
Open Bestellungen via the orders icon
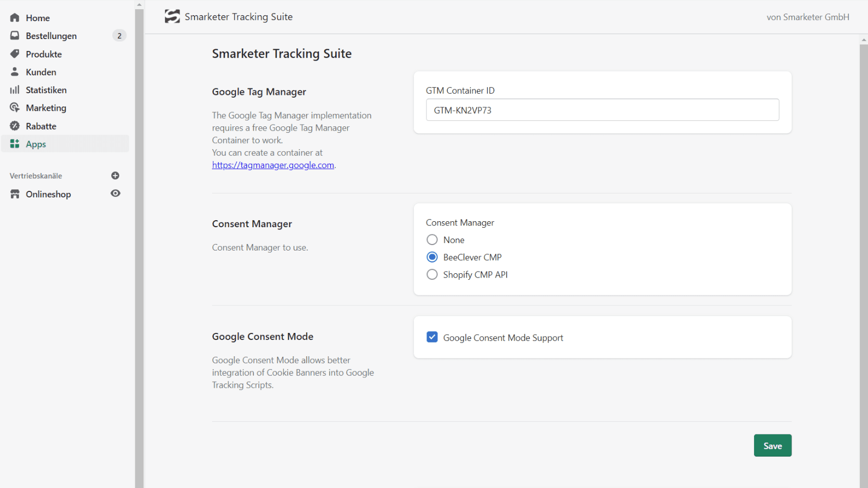pyautogui.click(x=15, y=35)
